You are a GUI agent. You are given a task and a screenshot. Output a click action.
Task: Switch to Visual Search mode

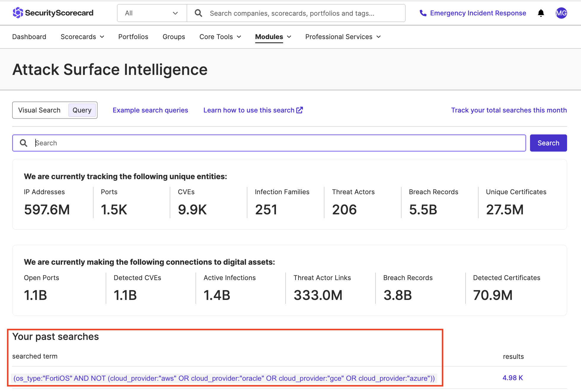(39, 110)
